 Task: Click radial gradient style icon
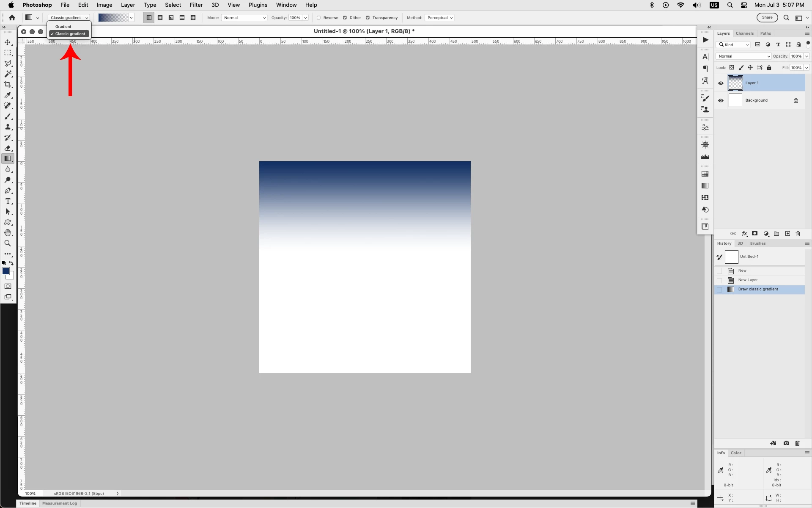[160, 18]
